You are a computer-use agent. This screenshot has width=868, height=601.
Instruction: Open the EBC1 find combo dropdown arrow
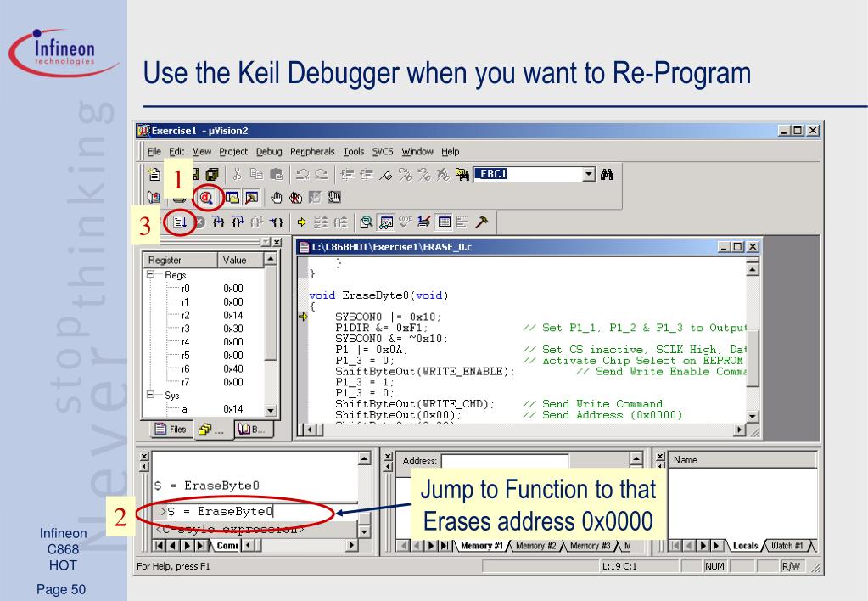tap(589, 175)
